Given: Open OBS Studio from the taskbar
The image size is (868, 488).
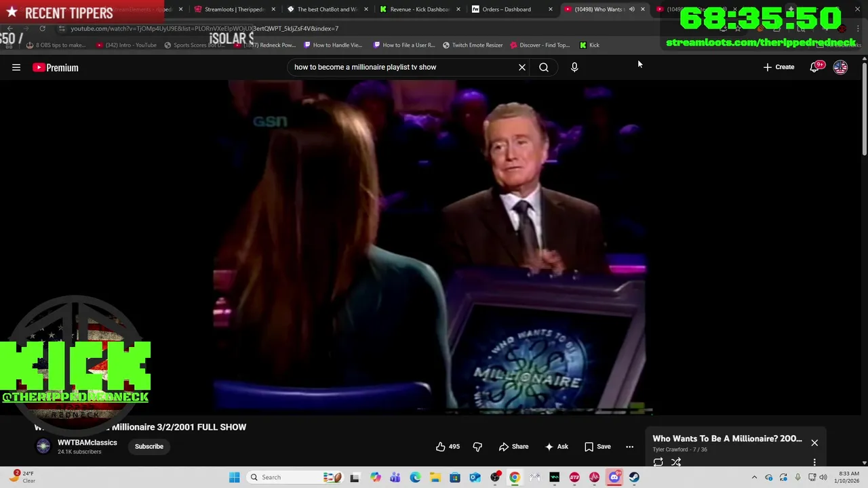Looking at the screenshot, I should 495,477.
